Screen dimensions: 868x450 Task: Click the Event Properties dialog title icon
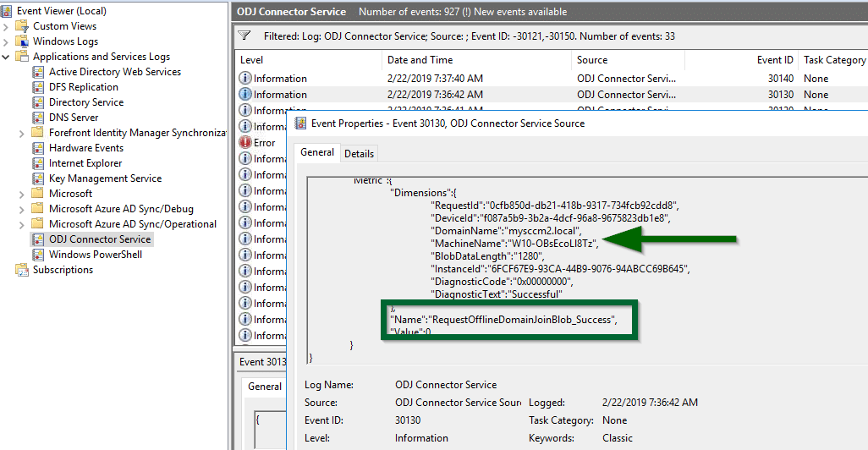pos(300,123)
